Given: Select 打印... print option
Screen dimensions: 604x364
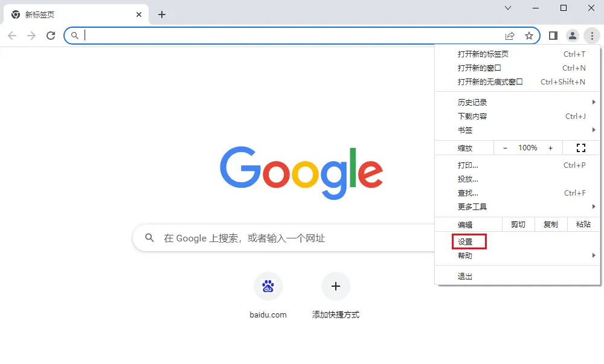Looking at the screenshot, I should point(518,165).
